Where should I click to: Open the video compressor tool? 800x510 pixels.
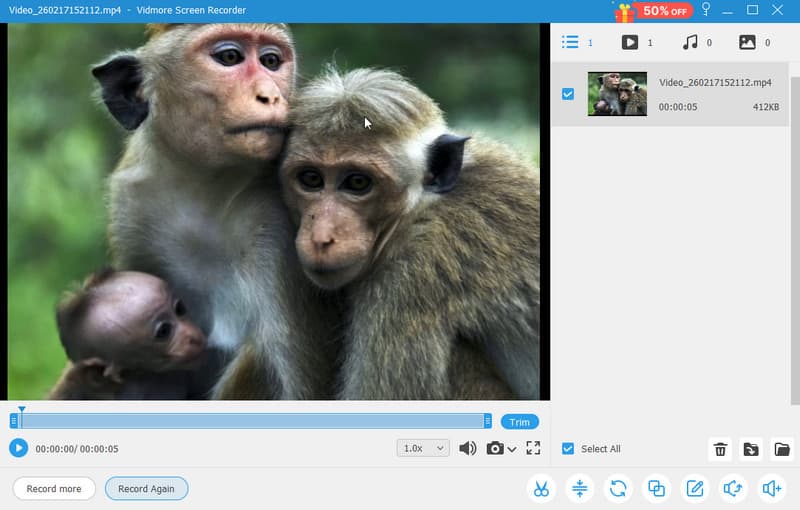[x=580, y=489]
